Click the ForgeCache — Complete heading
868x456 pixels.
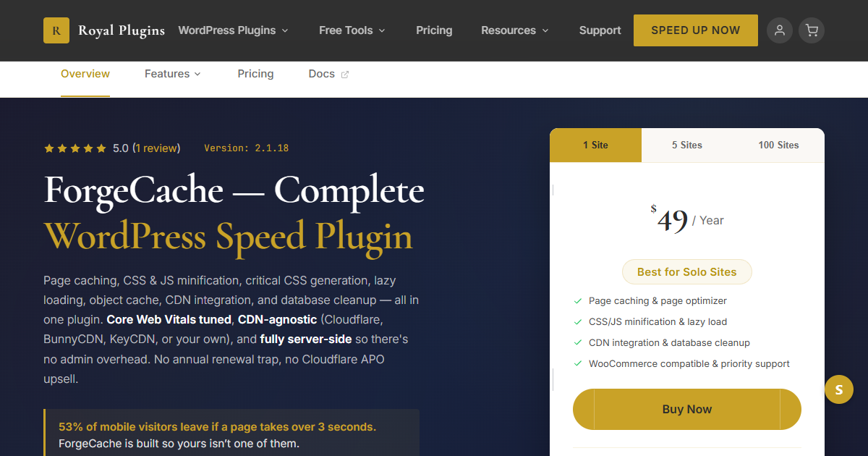[x=234, y=190]
